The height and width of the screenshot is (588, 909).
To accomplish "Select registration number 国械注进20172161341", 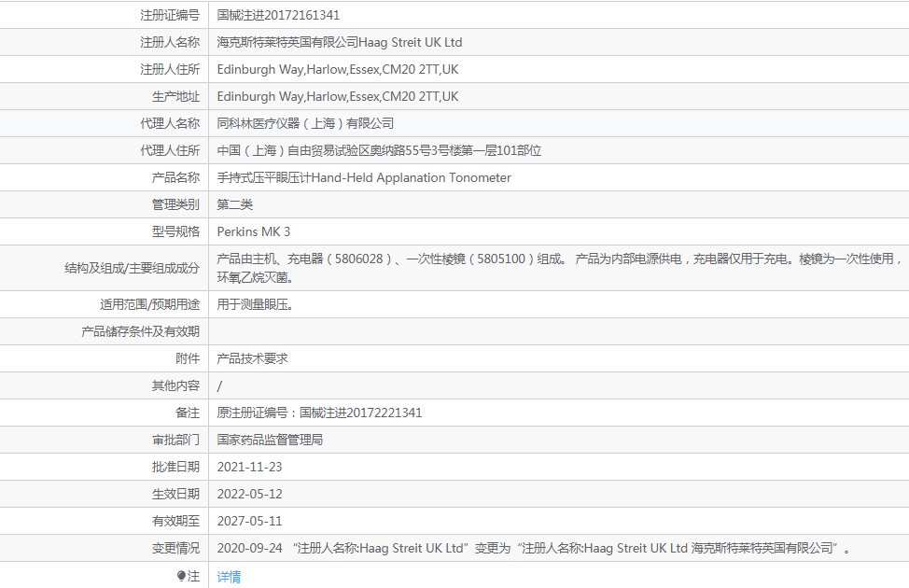I will (278, 15).
